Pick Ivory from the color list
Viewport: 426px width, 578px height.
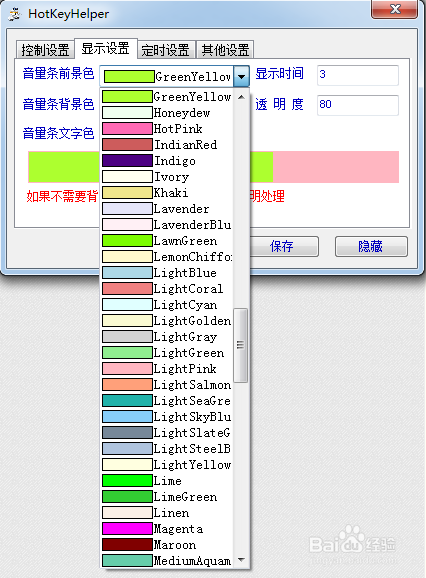[x=167, y=177]
